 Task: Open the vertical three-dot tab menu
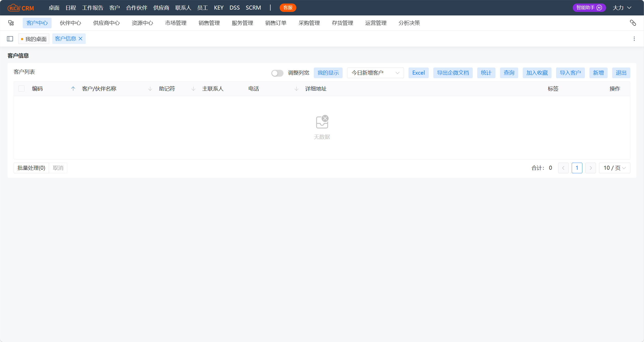634,39
